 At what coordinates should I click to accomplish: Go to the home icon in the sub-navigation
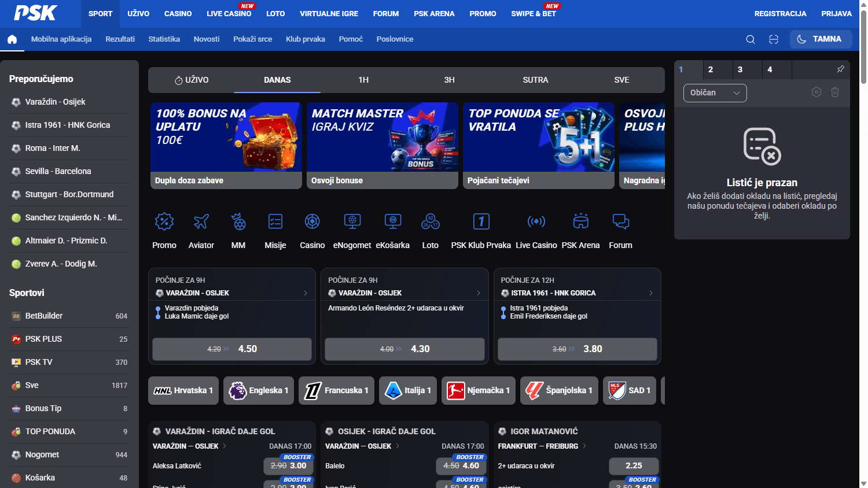click(12, 39)
